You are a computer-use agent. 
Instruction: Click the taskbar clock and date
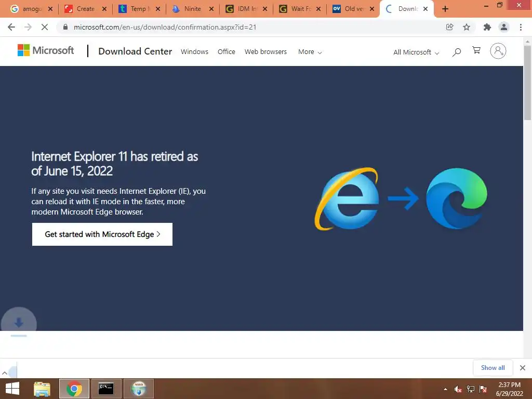(x=509, y=389)
